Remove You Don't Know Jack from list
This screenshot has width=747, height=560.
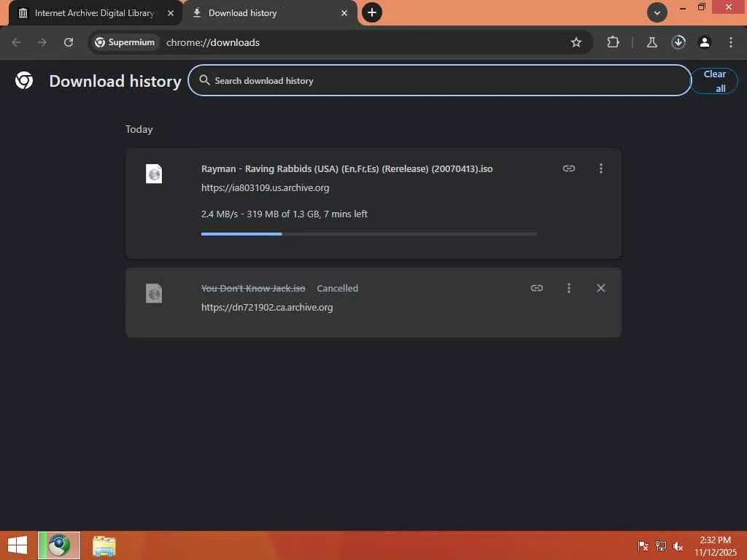[x=601, y=288]
